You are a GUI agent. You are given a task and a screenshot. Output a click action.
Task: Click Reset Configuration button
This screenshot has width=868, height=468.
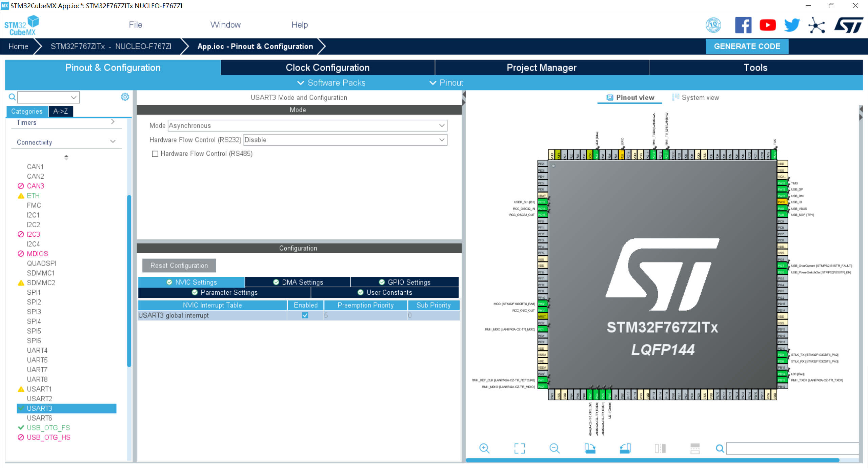179,266
